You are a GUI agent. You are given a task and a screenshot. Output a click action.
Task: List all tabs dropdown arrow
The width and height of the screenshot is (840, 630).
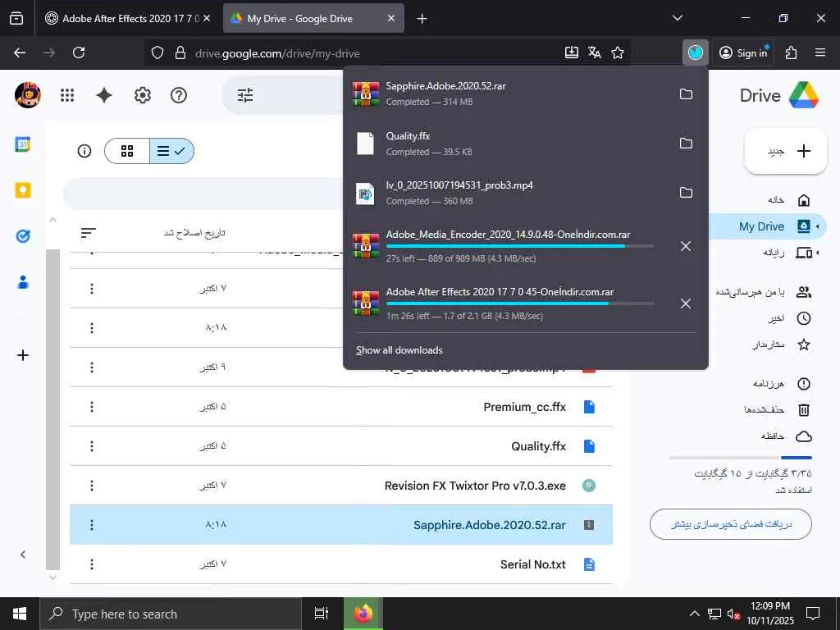pos(677,18)
